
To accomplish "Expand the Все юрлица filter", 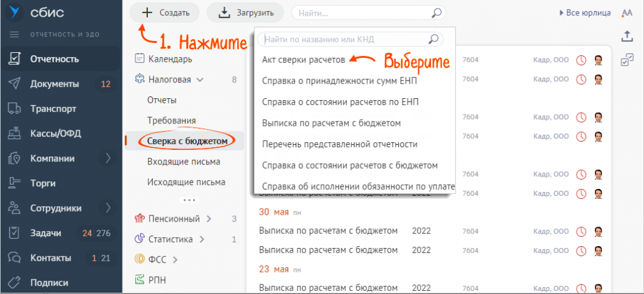I will [584, 13].
